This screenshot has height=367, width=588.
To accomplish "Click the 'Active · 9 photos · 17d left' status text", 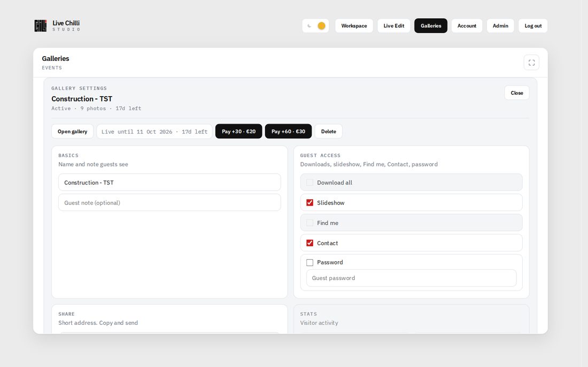I will coord(96,108).
